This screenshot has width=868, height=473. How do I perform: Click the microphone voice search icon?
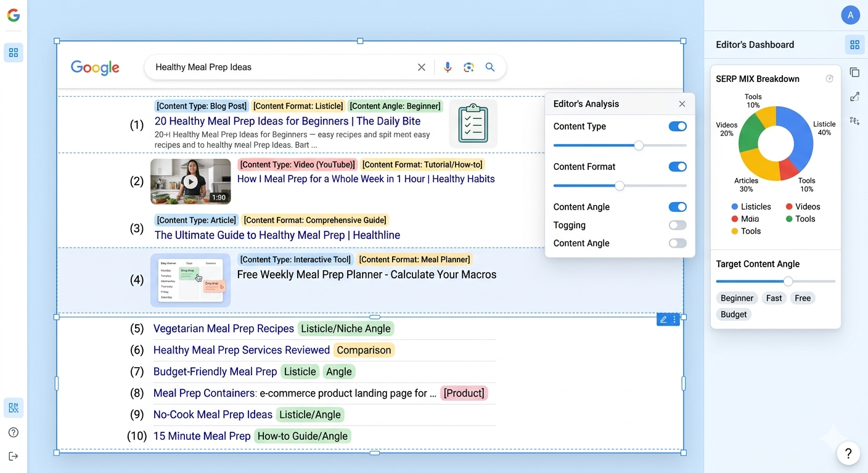tap(448, 67)
